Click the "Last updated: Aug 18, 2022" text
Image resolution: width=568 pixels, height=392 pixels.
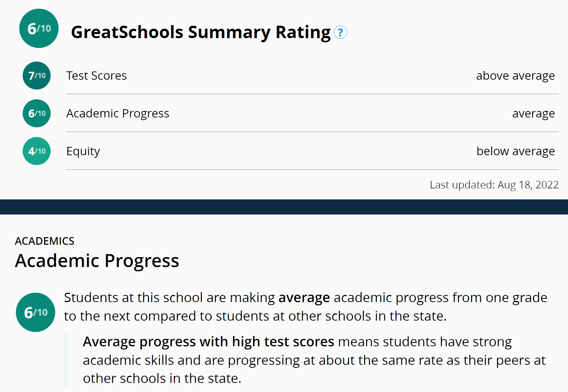(494, 185)
